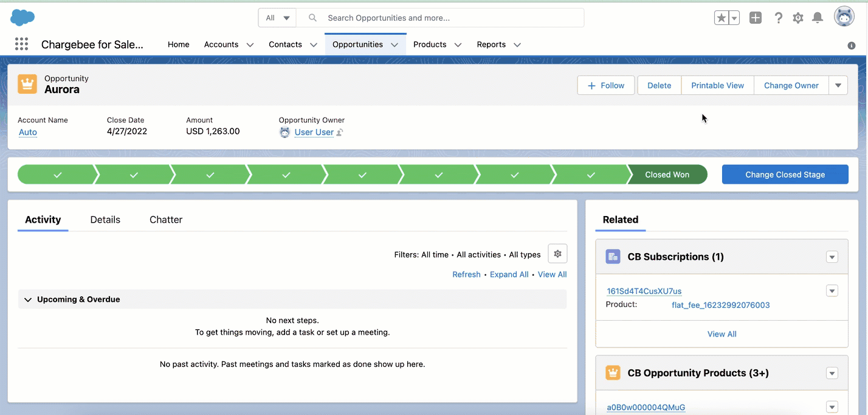Click the user avatar profile icon

(844, 18)
